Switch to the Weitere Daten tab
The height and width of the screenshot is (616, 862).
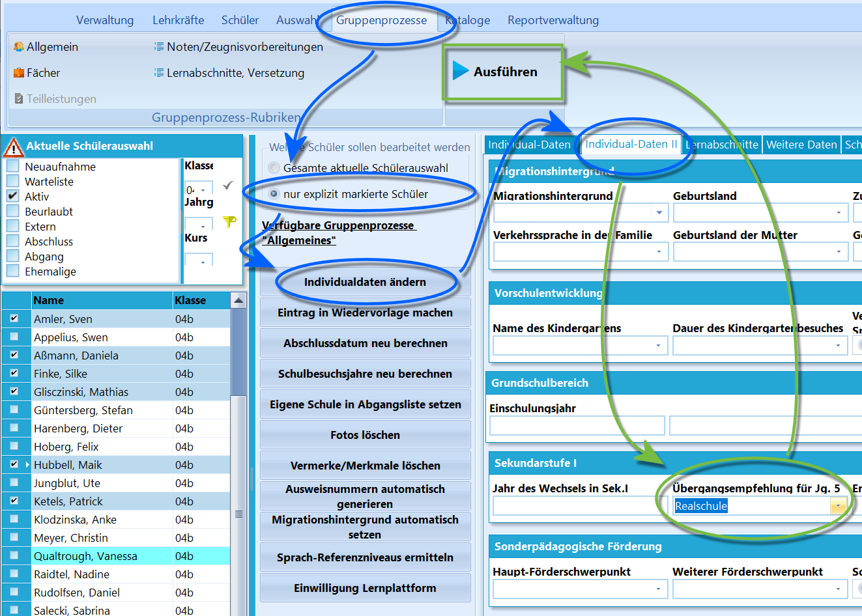(801, 145)
